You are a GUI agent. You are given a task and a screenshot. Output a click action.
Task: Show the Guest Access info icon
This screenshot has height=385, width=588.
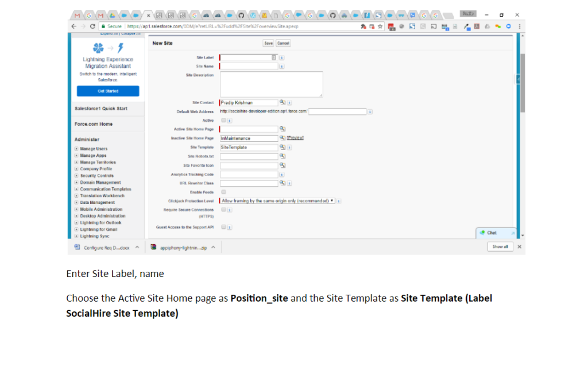230,228
